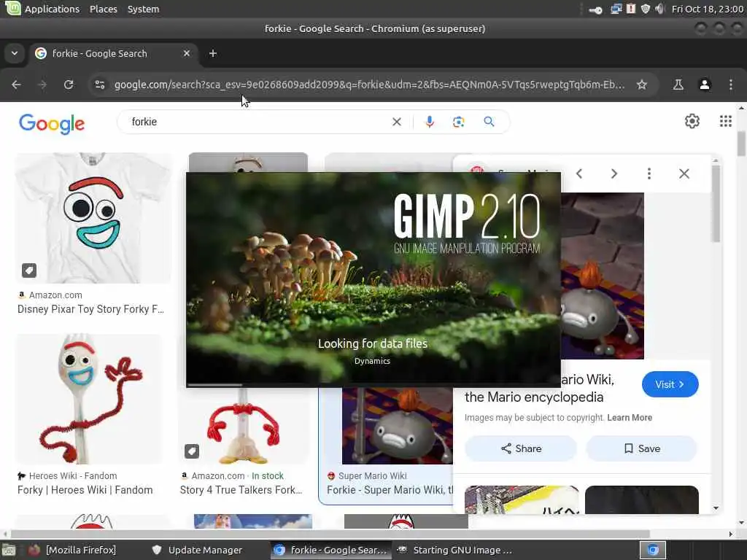747x560 pixels.
Task: Go back using the browser back arrow
Action: point(16,85)
